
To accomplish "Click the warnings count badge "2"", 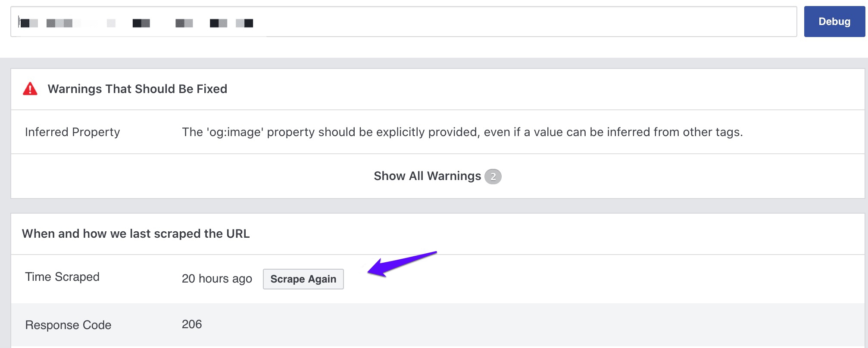I will pos(493,177).
